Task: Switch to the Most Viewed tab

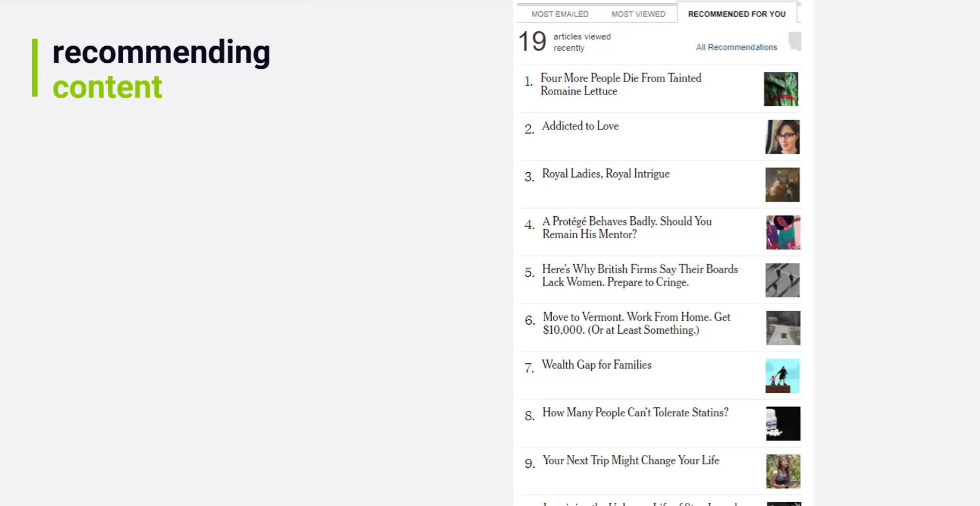Action: [638, 14]
